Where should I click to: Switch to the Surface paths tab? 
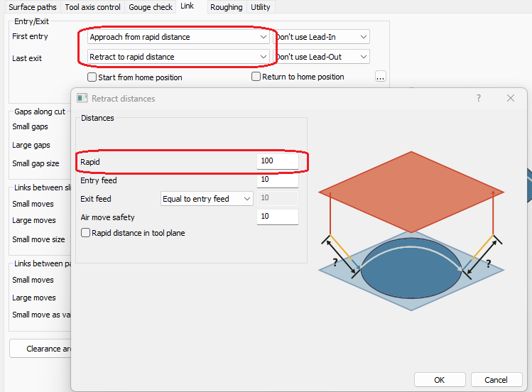[33, 7]
